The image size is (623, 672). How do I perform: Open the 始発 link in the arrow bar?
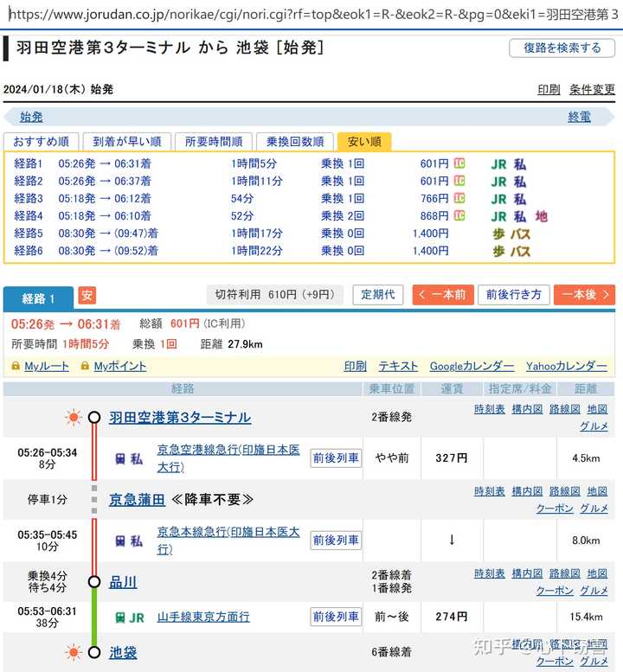tap(31, 117)
